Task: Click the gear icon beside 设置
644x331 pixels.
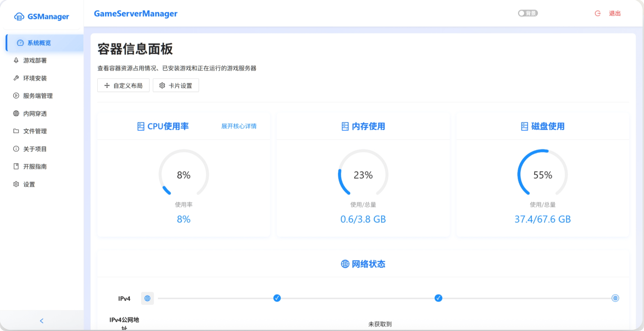Action: (x=16, y=184)
